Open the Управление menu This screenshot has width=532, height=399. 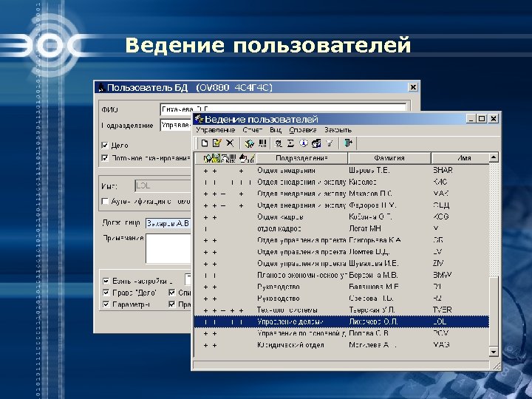[x=215, y=130]
